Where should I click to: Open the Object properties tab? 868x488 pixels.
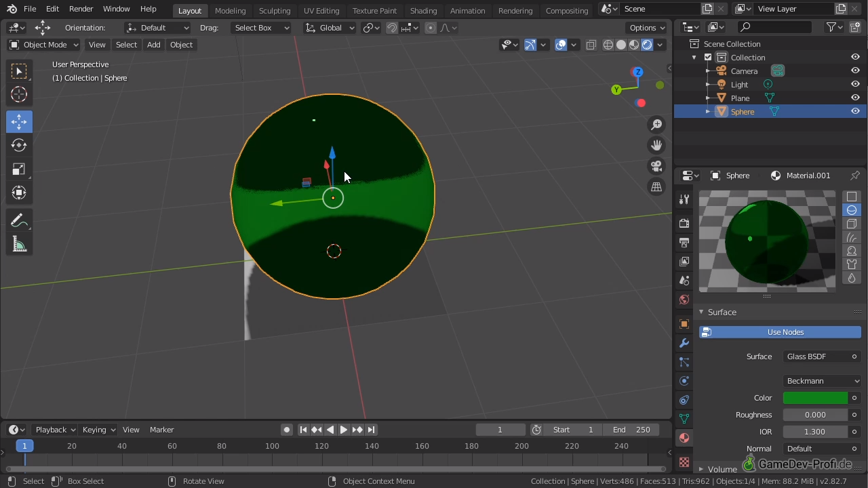[684, 324]
